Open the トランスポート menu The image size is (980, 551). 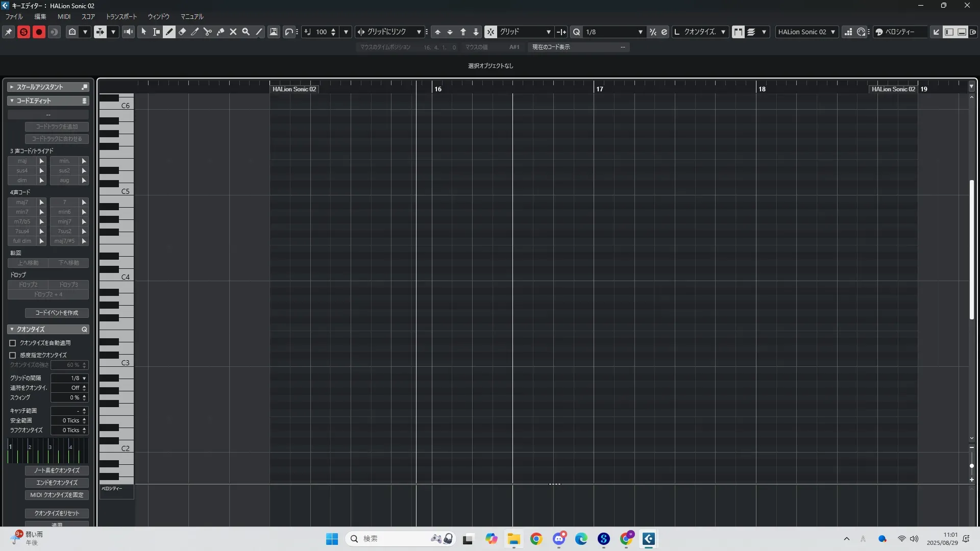click(x=121, y=17)
